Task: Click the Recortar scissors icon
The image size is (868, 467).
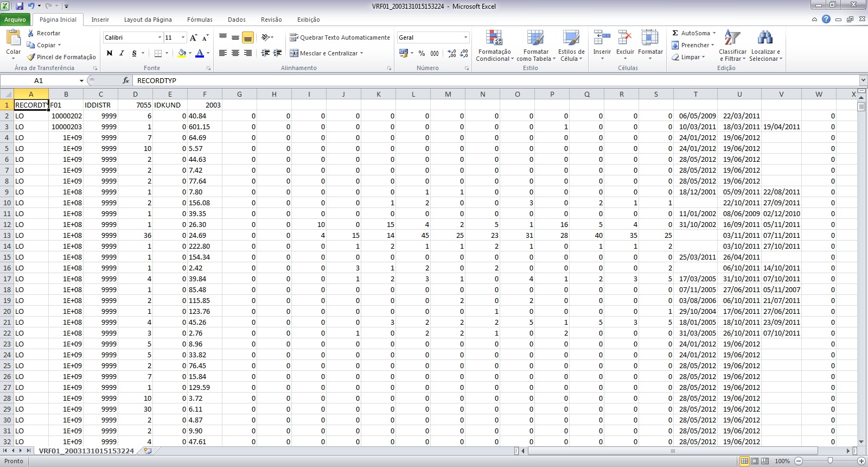Action: tap(31, 33)
